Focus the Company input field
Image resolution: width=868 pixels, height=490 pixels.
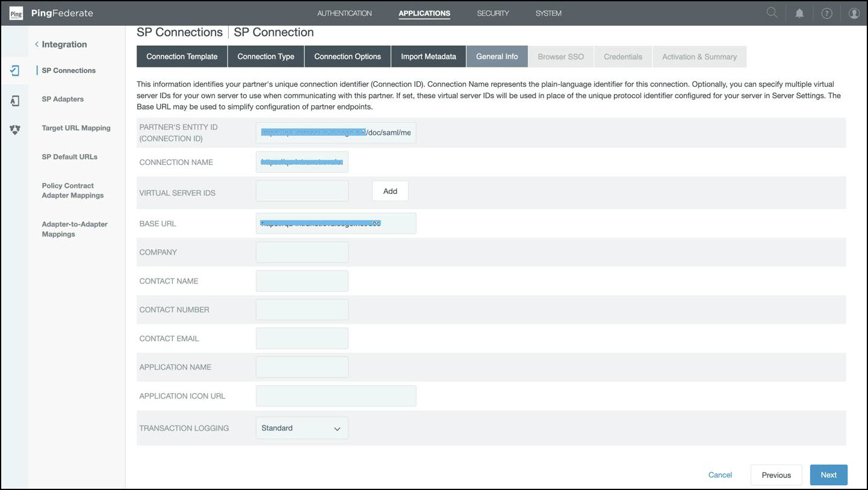[302, 252]
